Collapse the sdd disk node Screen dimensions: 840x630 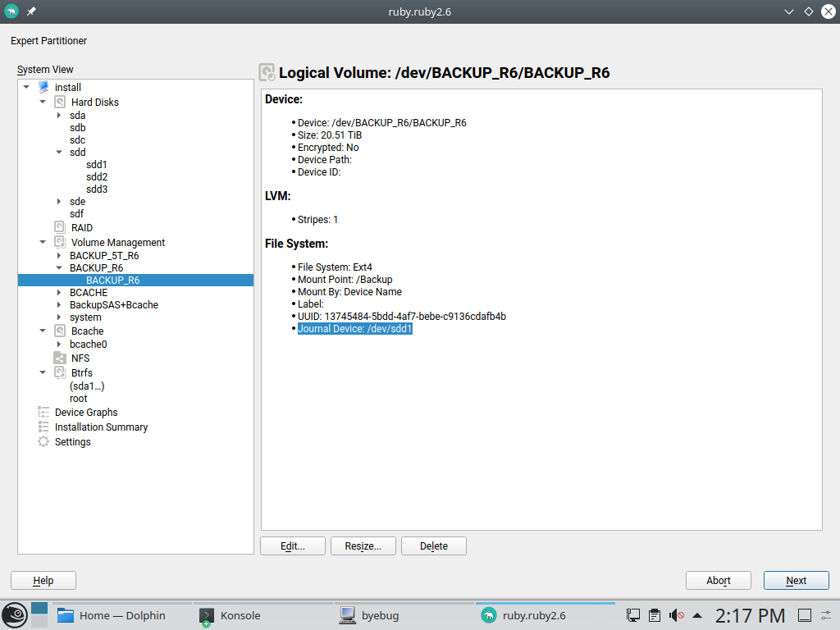[59, 153]
